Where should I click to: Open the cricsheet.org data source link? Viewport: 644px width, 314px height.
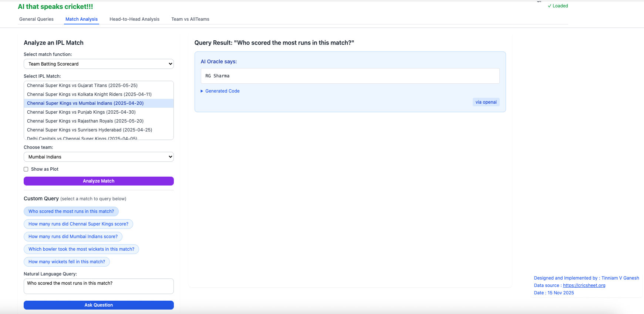[x=584, y=285]
